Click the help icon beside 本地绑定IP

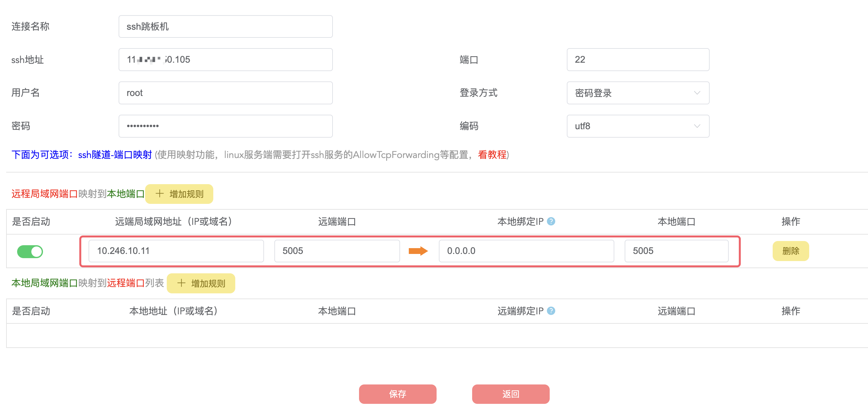[551, 221]
